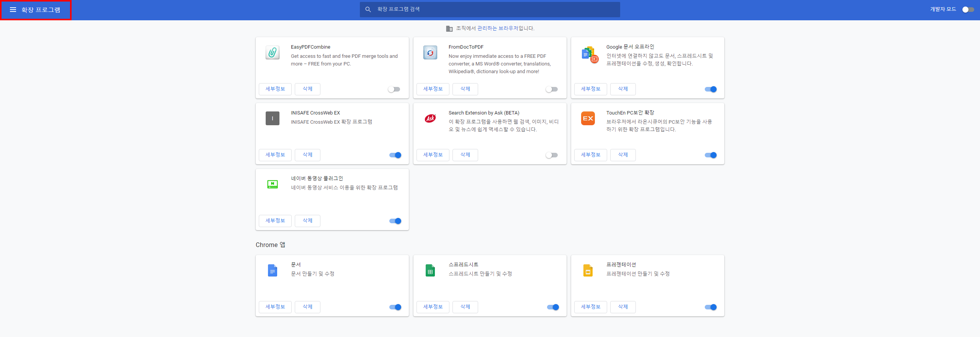Open 세부정보 for 문서 app
The height and width of the screenshot is (337, 980).
pyautogui.click(x=275, y=307)
